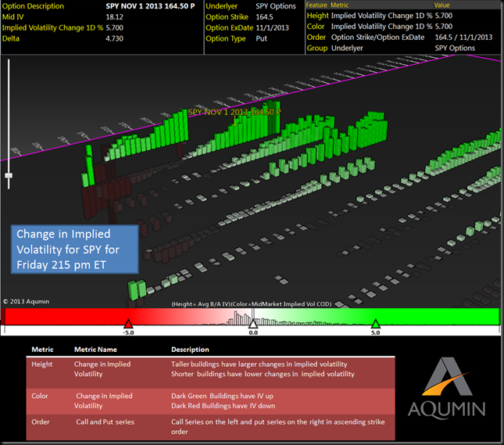Click the Value column header

(x=442, y=5)
